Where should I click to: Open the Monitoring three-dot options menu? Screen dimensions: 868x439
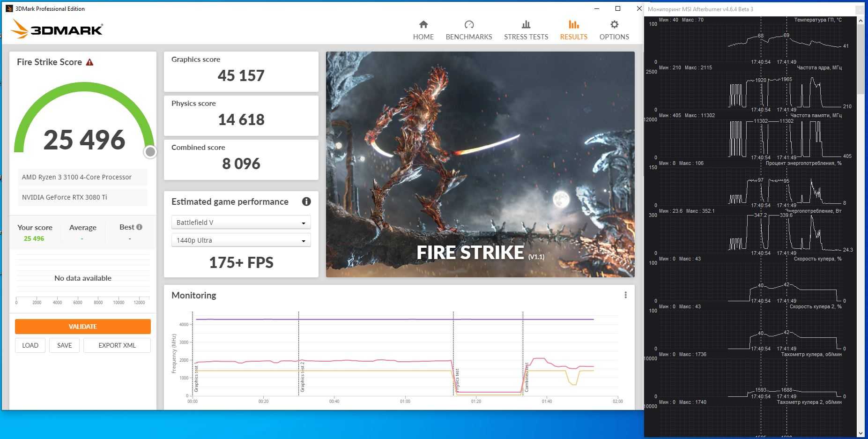pyautogui.click(x=625, y=295)
